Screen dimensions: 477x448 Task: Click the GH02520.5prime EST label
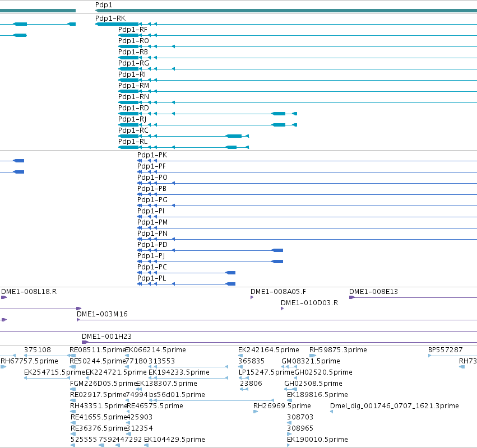pos(323,372)
